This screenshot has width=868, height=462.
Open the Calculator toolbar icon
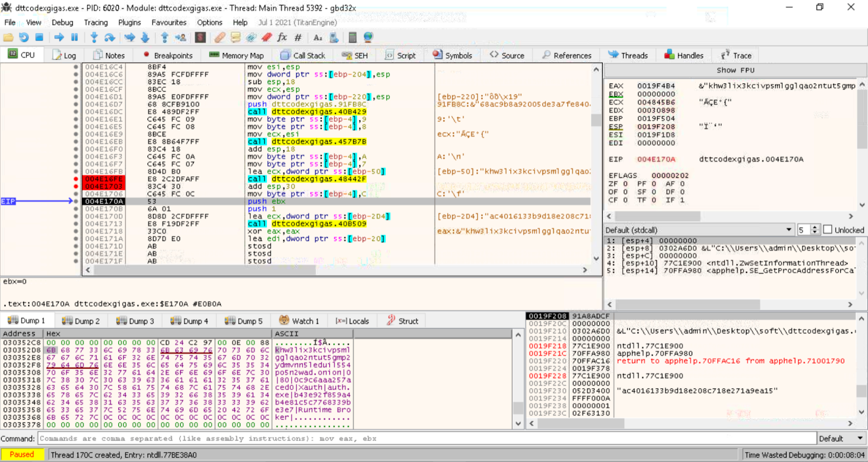click(x=352, y=37)
